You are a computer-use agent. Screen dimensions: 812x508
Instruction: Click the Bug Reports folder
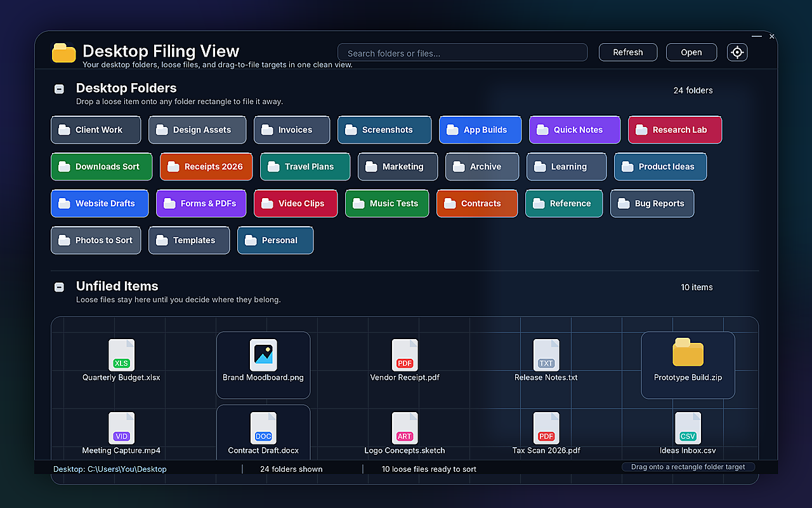652,203
